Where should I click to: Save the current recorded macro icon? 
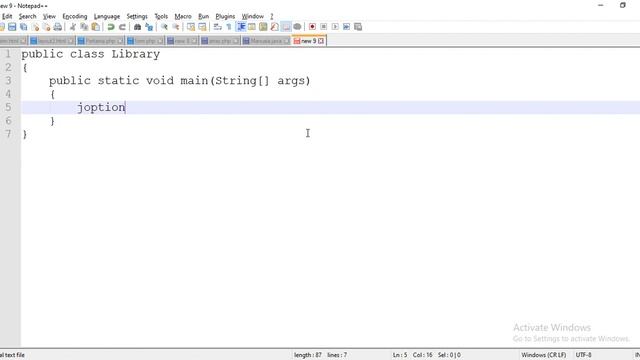(x=358, y=27)
